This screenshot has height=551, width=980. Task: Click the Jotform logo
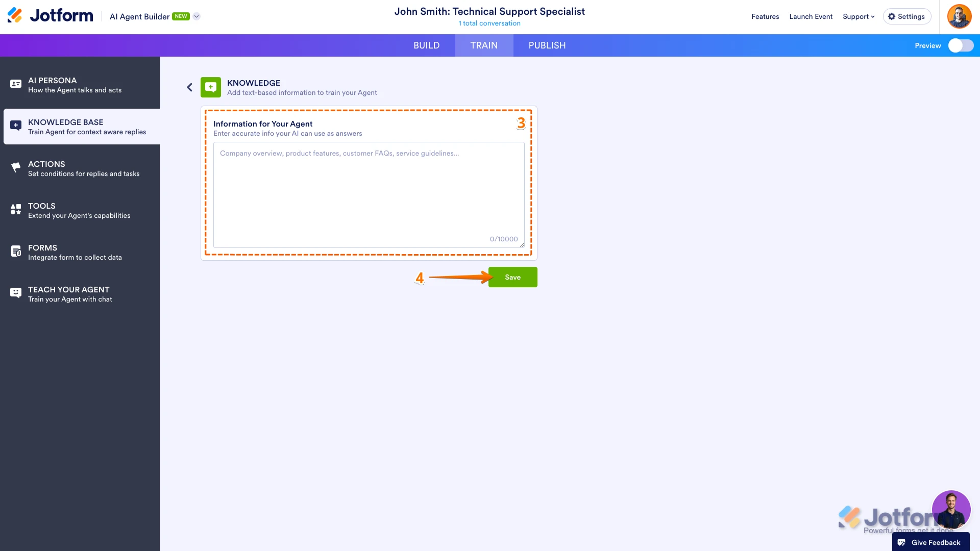(50, 15)
